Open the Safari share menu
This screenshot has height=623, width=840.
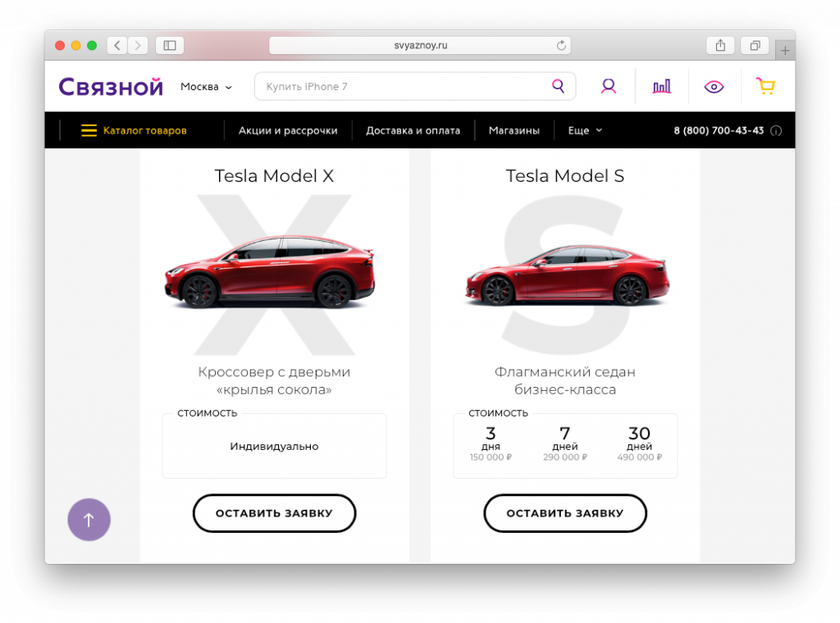point(720,45)
